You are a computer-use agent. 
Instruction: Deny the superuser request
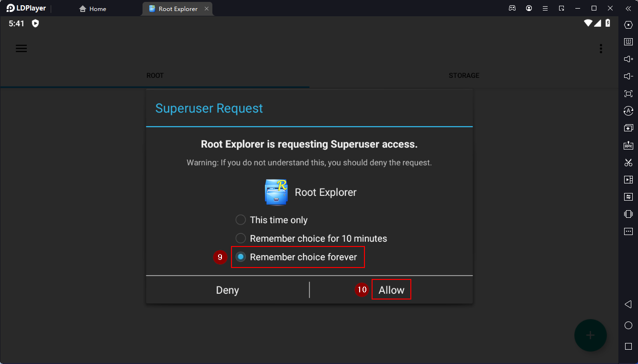[228, 290]
